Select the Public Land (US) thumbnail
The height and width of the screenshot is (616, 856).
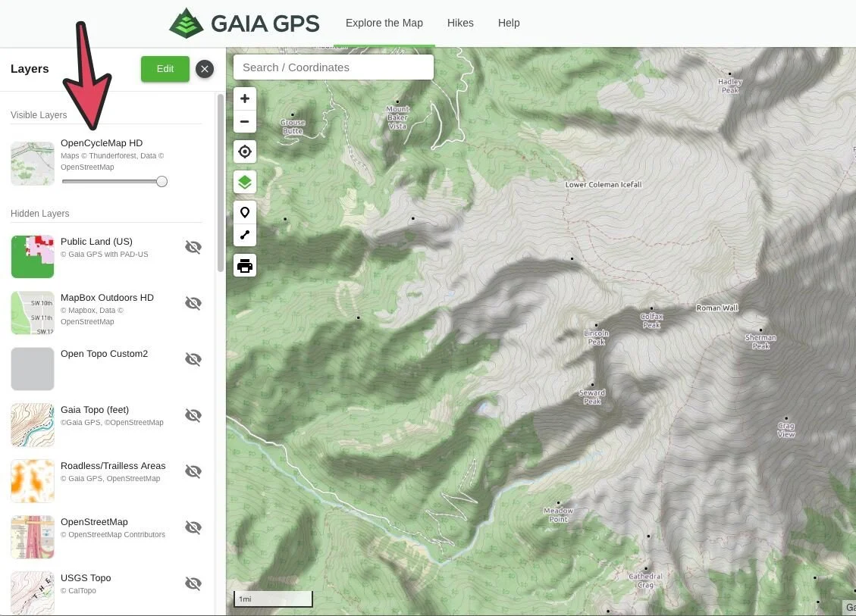[33, 257]
